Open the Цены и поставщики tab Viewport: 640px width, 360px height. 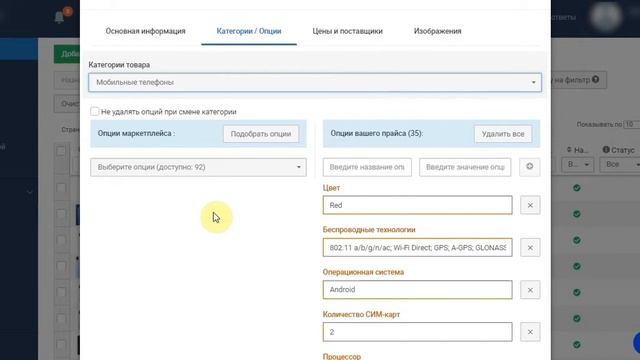[x=347, y=31]
